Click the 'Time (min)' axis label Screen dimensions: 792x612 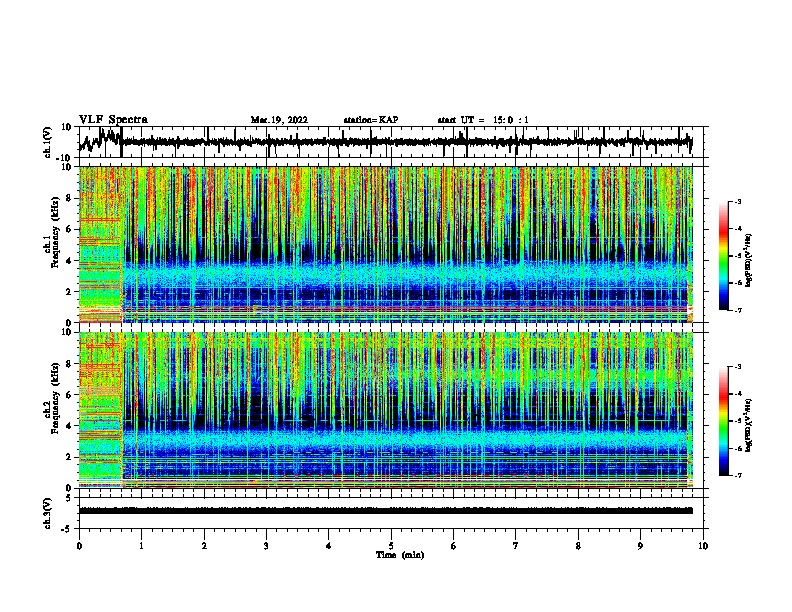400,555
